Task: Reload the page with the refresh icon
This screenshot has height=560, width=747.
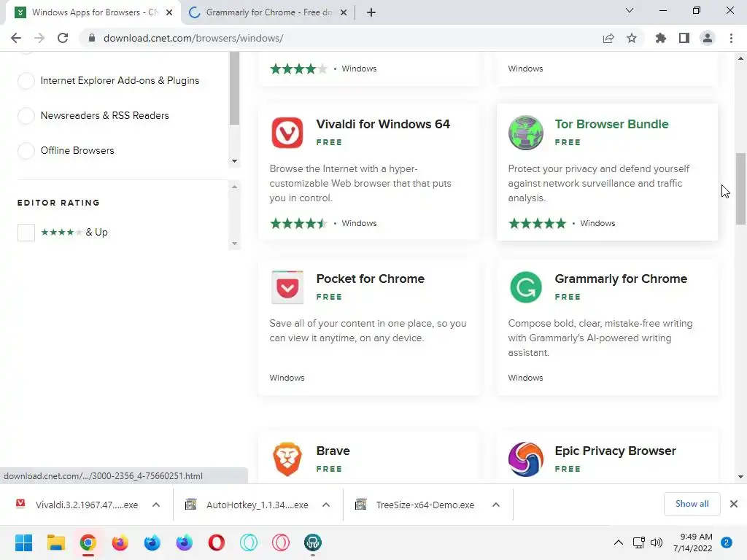Action: click(x=63, y=38)
